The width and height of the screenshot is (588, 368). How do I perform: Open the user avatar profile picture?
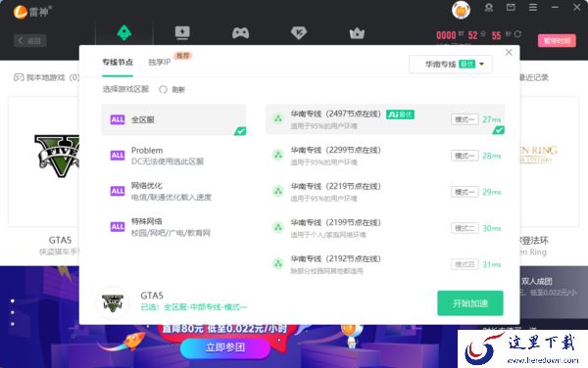tap(461, 10)
